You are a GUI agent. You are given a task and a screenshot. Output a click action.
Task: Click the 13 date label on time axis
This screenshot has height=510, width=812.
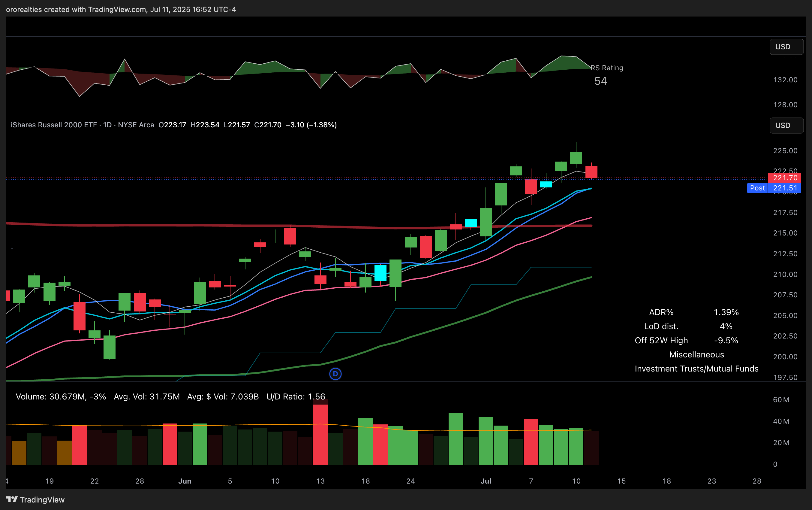click(320, 481)
